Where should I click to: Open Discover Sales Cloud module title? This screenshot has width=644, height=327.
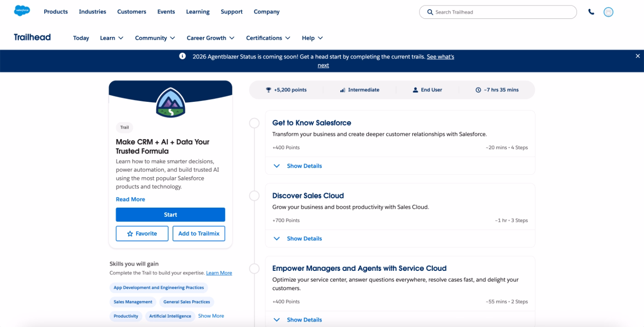[x=308, y=196]
